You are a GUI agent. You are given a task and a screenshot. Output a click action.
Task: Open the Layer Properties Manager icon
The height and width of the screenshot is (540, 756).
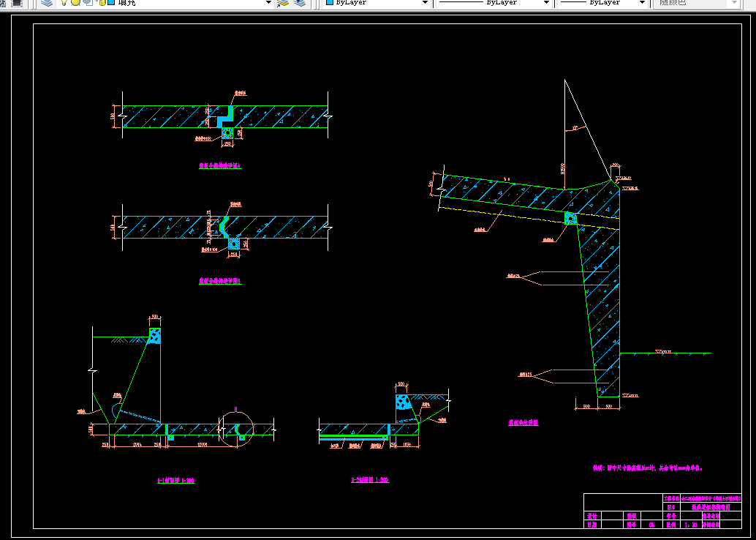(x=47, y=2)
